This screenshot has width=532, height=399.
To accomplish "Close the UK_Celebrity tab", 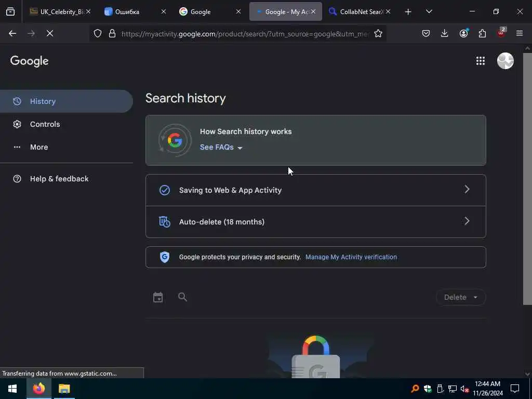I will (x=88, y=11).
